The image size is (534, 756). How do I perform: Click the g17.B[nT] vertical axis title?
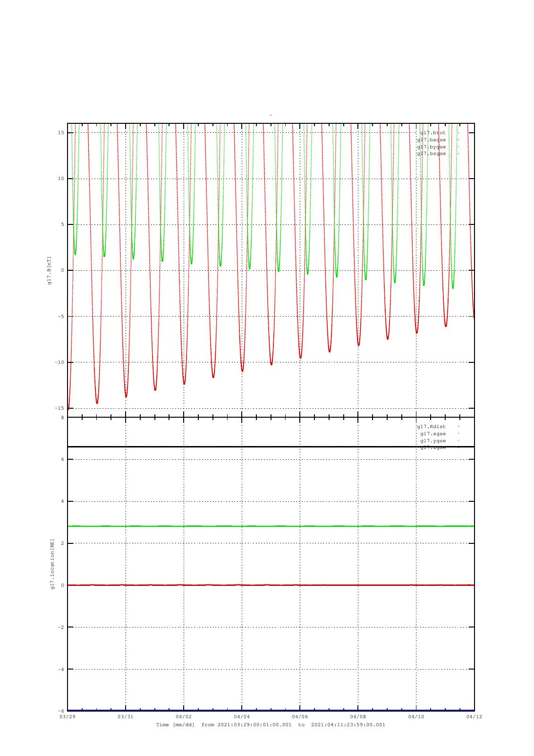(x=49, y=270)
